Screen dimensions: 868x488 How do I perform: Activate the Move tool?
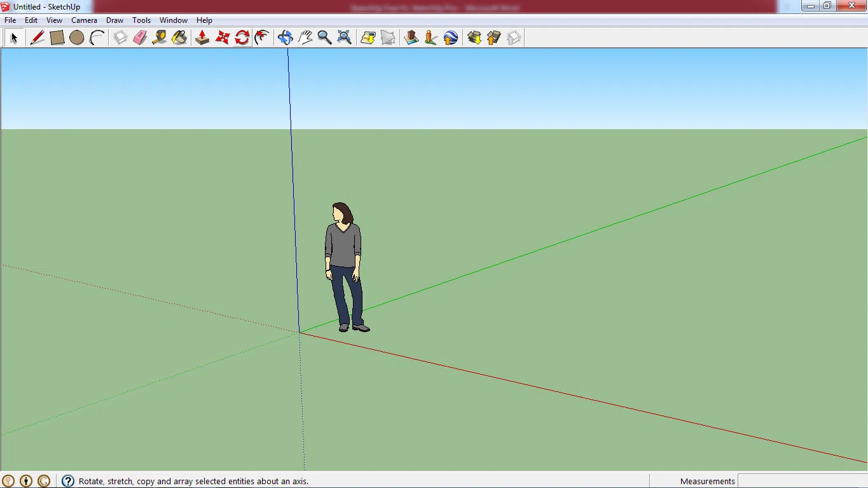(x=222, y=38)
